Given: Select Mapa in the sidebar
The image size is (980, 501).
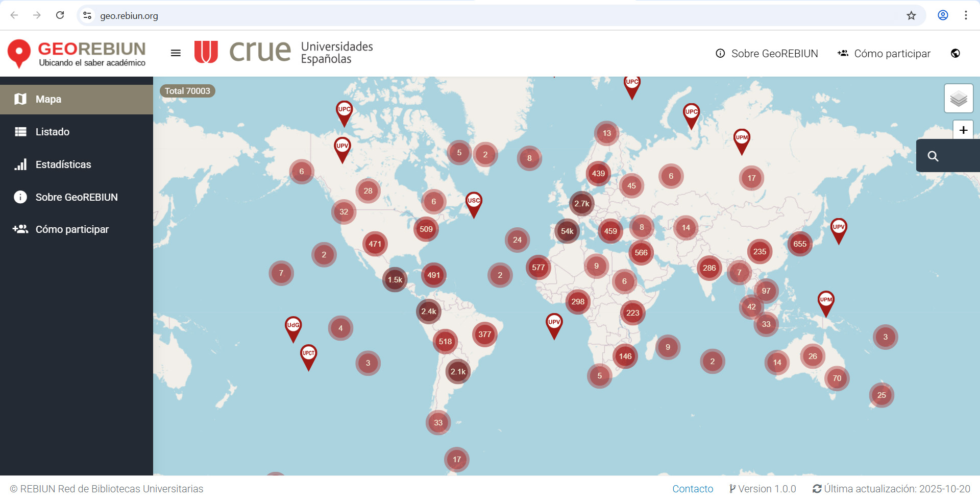Looking at the screenshot, I should coord(77,100).
